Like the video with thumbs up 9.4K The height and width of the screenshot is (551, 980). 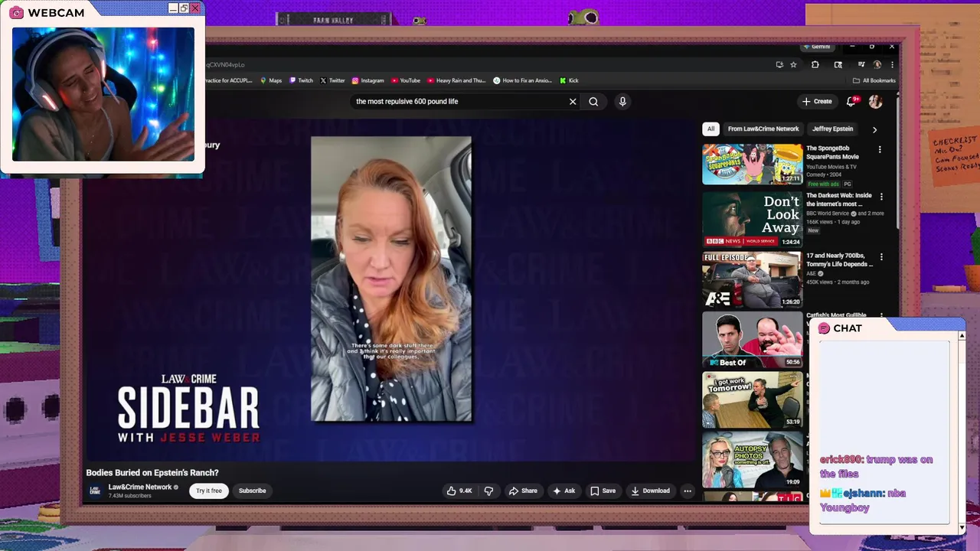459,491
